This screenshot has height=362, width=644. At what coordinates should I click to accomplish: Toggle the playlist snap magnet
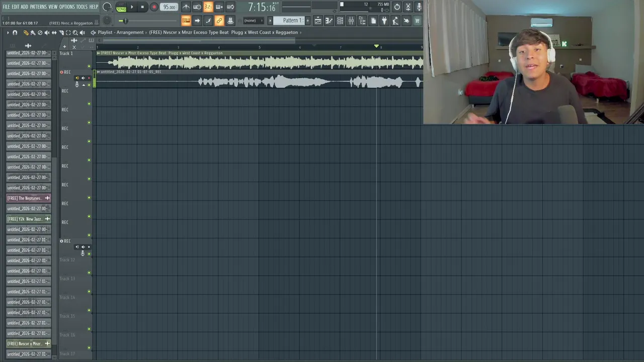pyautogui.click(x=15, y=33)
